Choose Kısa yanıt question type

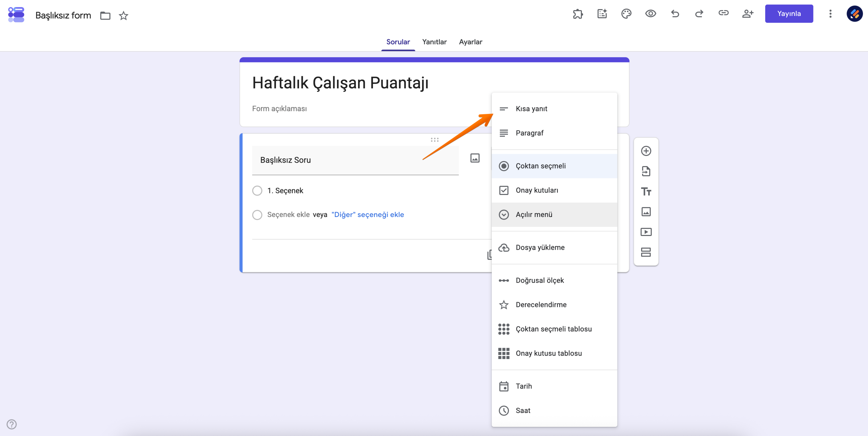pyautogui.click(x=554, y=109)
